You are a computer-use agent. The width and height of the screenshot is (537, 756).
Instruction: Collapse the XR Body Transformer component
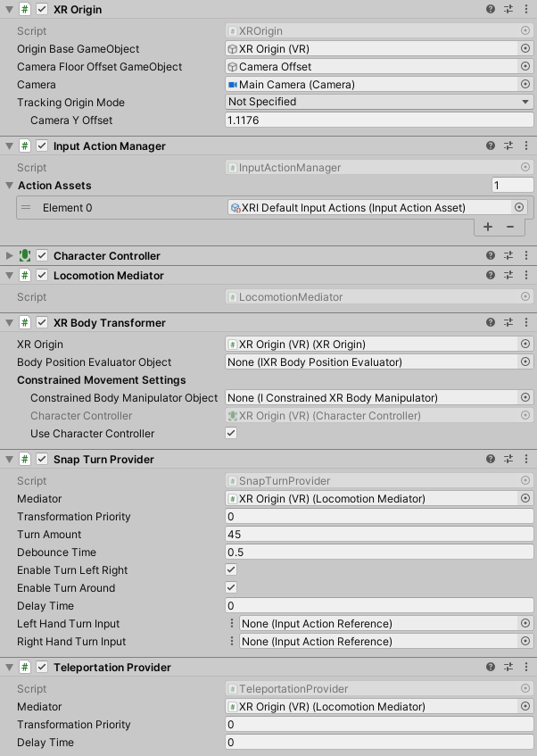(x=9, y=323)
